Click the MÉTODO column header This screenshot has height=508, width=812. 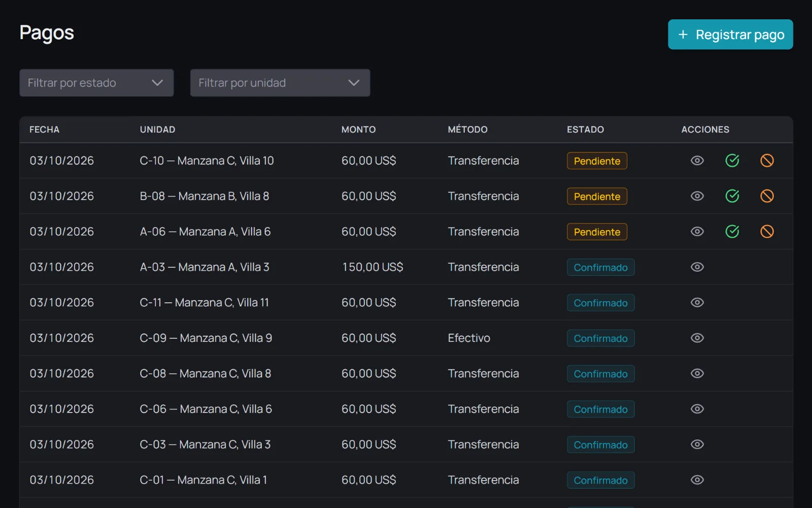point(467,130)
